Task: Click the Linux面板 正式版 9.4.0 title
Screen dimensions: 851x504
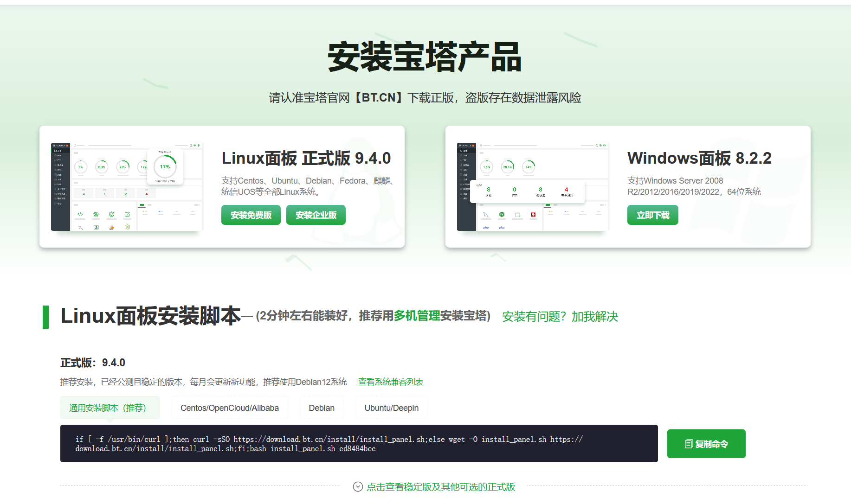Action: pyautogui.click(x=306, y=159)
